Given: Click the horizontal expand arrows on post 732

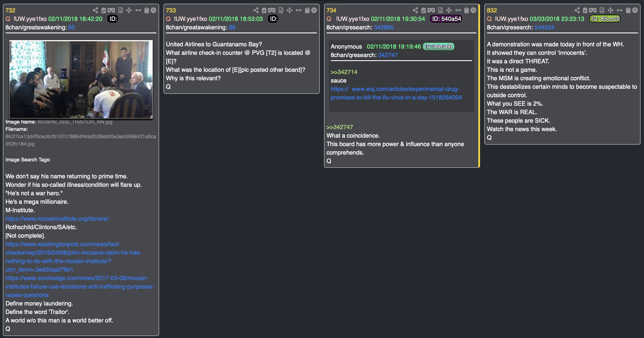Looking at the screenshot, I should pyautogui.click(x=138, y=10).
